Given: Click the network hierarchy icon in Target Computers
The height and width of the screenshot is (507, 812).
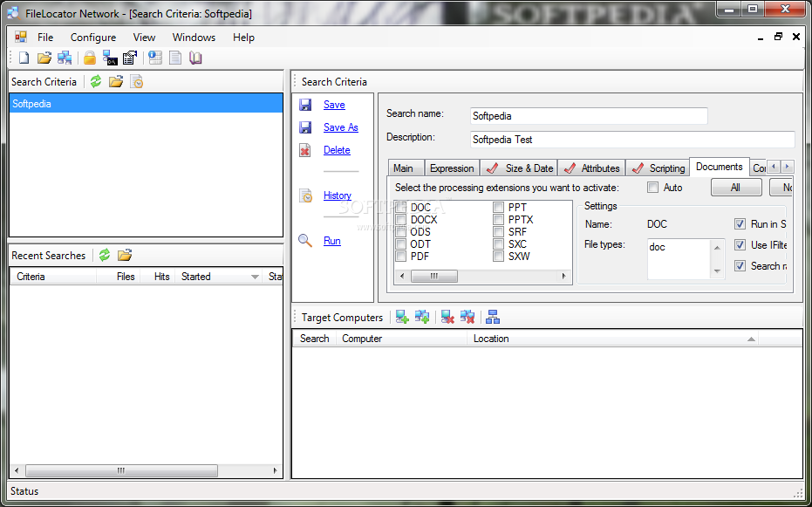Looking at the screenshot, I should click(x=493, y=317).
